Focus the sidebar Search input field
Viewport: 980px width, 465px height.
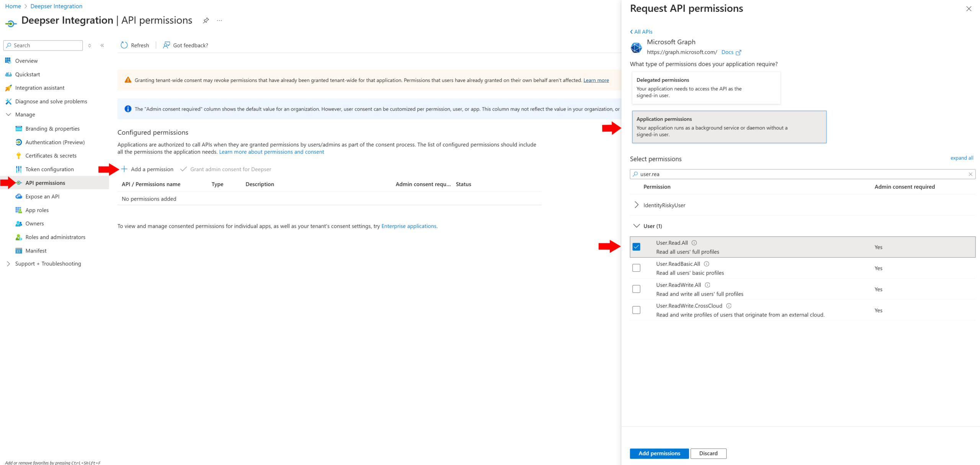[43, 46]
